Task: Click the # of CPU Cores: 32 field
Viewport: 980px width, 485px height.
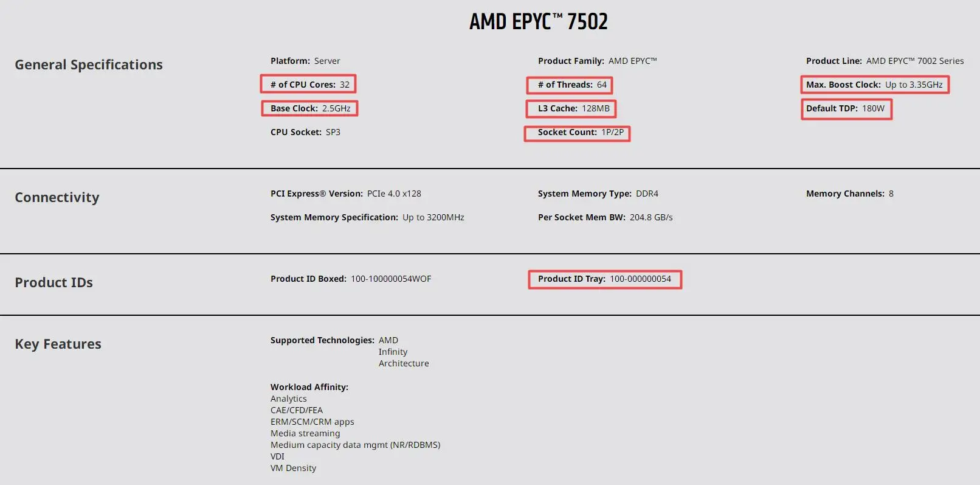Action: (x=309, y=85)
